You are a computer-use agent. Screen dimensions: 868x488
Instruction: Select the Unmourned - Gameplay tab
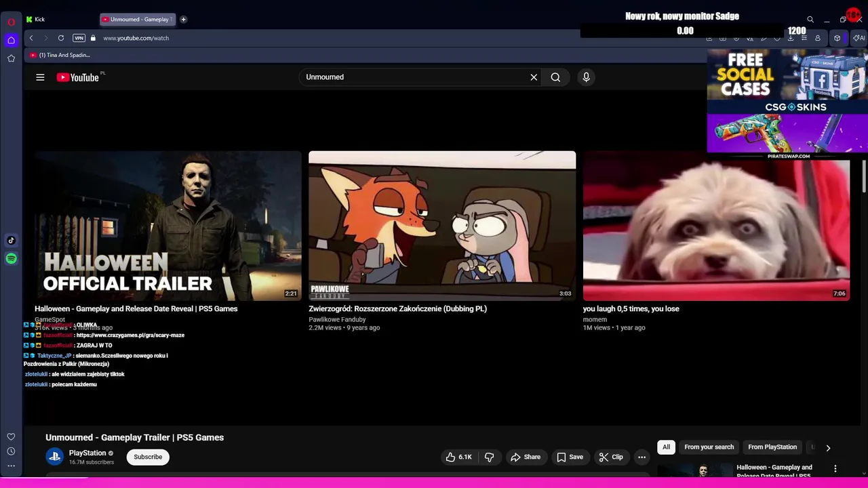click(x=138, y=20)
